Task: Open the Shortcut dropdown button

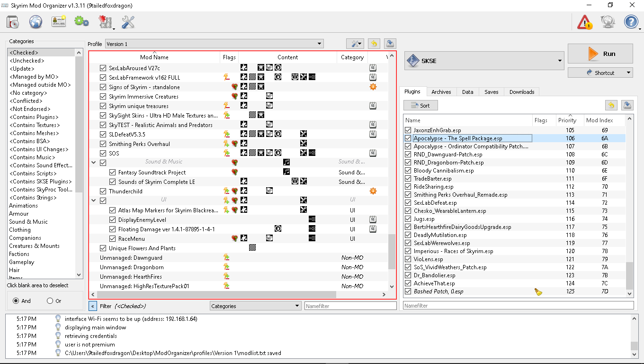Action: pos(600,73)
